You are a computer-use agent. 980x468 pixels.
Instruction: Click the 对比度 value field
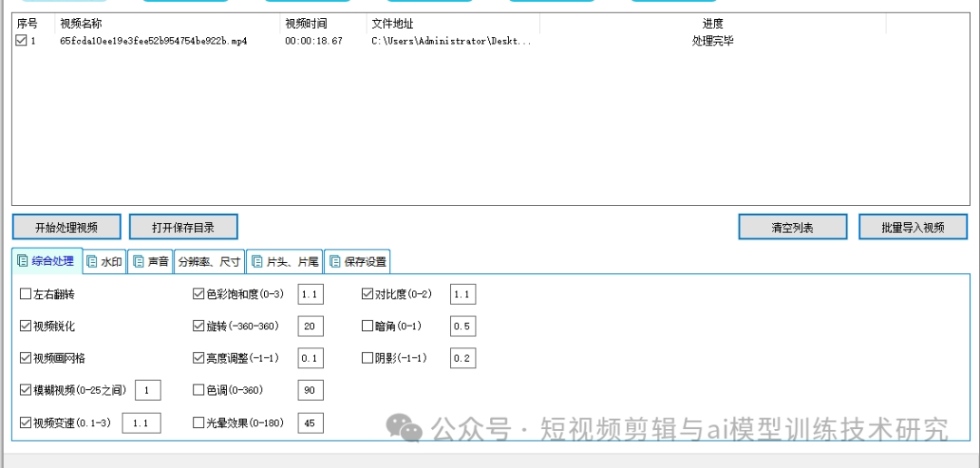(463, 294)
